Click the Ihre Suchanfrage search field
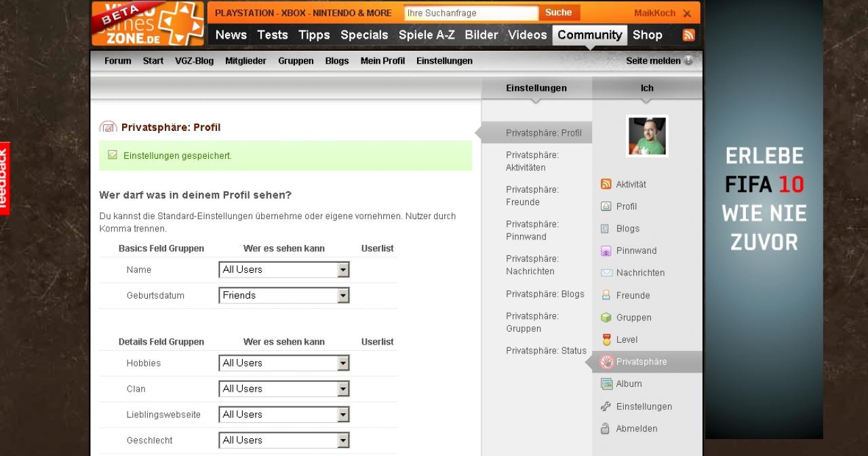This screenshot has height=456, width=868. click(x=471, y=13)
